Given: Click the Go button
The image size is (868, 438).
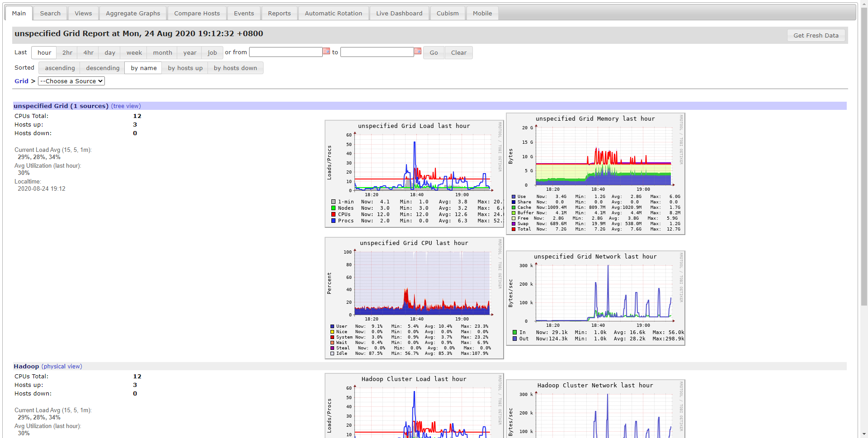Looking at the screenshot, I should 434,53.
